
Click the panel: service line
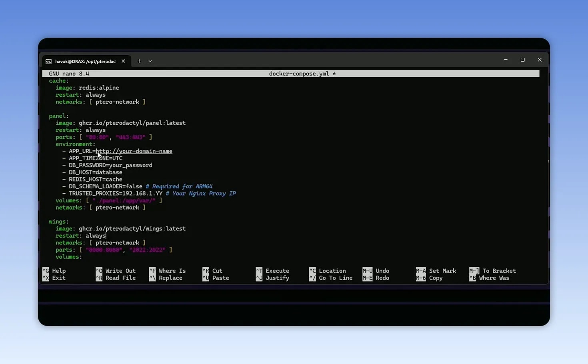59,116
